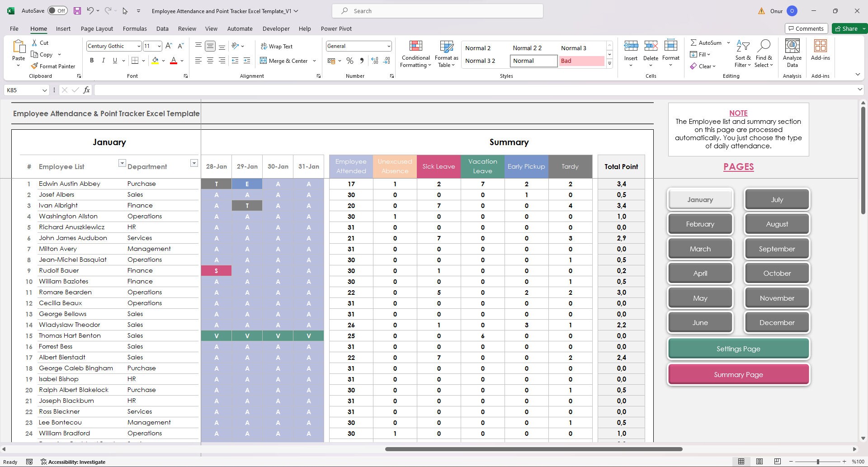Toggle italic formatting
868x467 pixels.
pyautogui.click(x=104, y=61)
